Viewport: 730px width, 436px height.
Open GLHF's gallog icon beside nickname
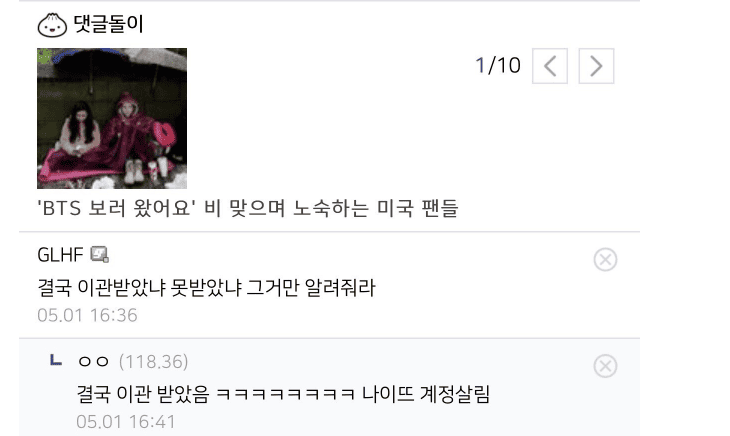[99, 255]
